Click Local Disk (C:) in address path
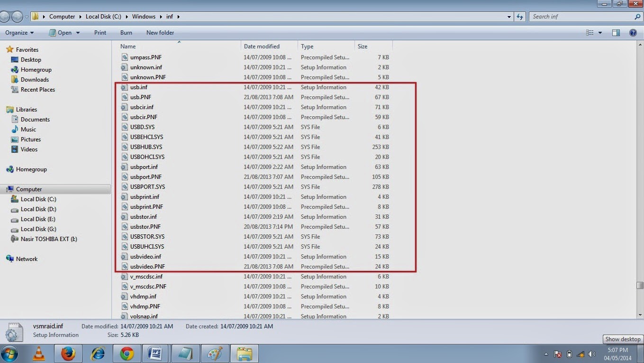This screenshot has width=644, height=363. [103, 17]
